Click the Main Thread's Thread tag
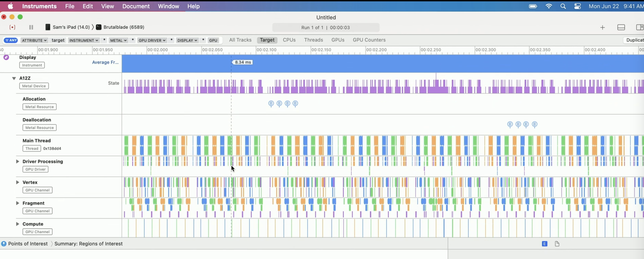 [x=32, y=148]
